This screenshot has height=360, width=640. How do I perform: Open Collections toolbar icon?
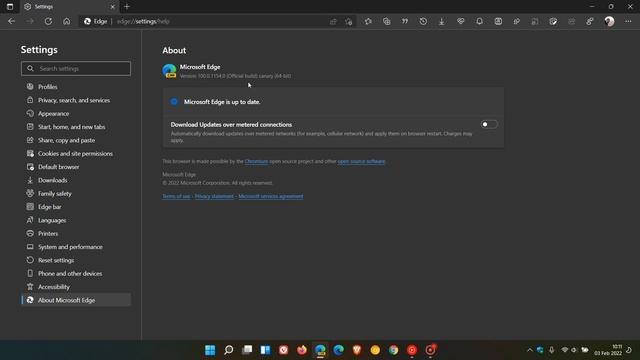click(387, 21)
